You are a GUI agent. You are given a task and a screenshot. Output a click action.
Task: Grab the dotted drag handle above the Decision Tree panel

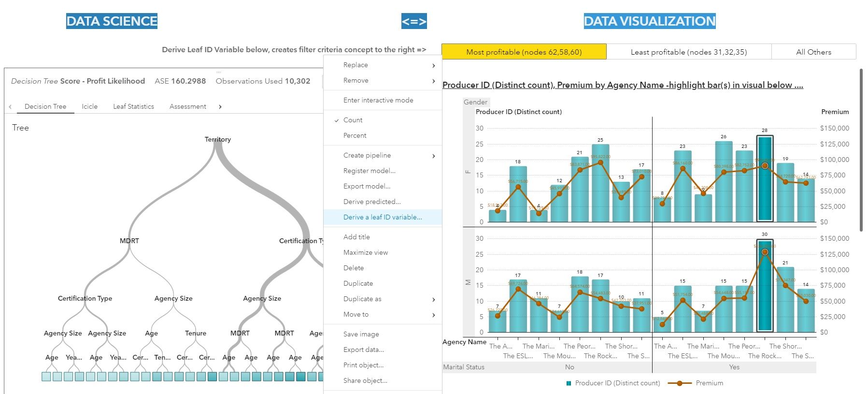pos(218,72)
